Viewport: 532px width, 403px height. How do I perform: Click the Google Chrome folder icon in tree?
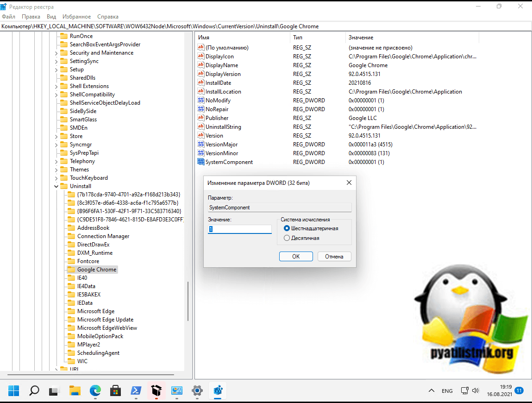71,270
